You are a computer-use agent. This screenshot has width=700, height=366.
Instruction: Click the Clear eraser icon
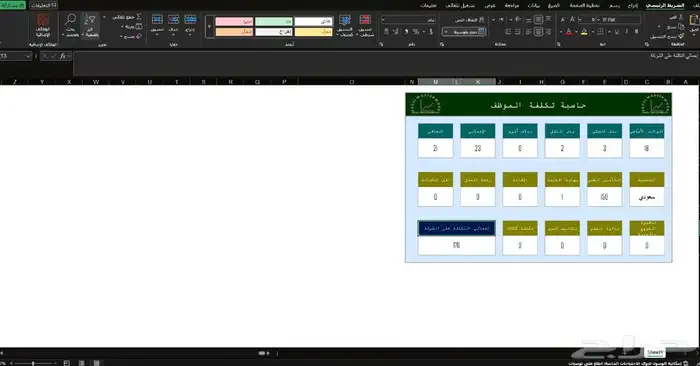tap(139, 36)
